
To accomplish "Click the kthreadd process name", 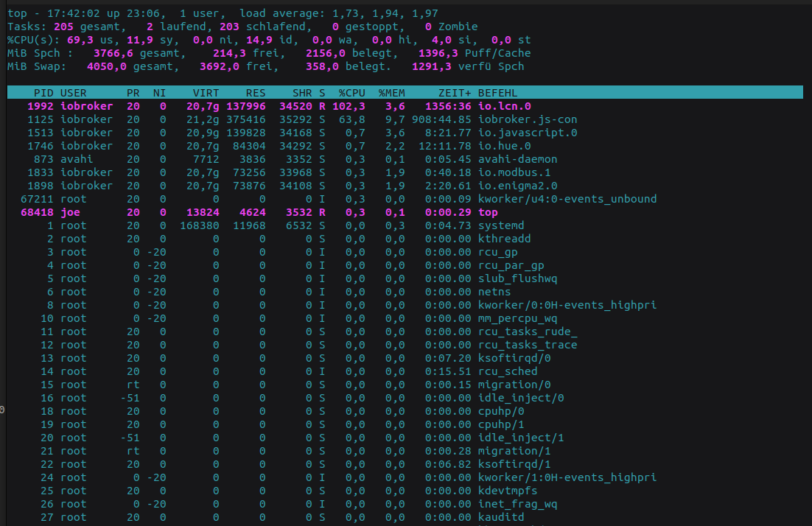I will click(x=505, y=239).
